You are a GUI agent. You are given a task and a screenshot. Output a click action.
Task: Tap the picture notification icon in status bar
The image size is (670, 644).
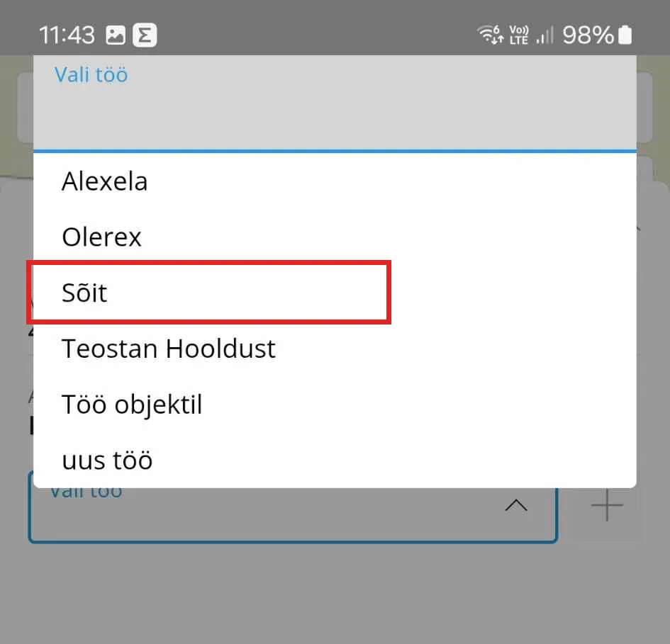(115, 35)
